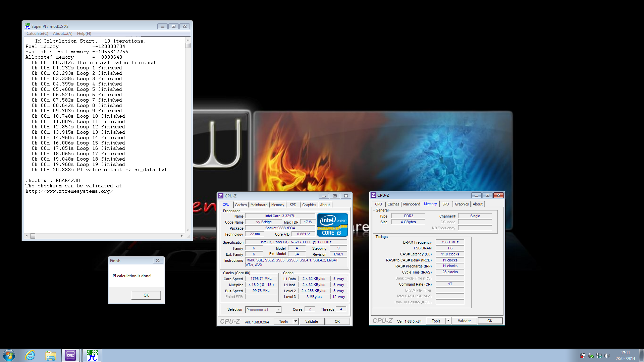The width and height of the screenshot is (644, 362).
Task: Click Tools button in left CPU-Z
Action: (283, 321)
